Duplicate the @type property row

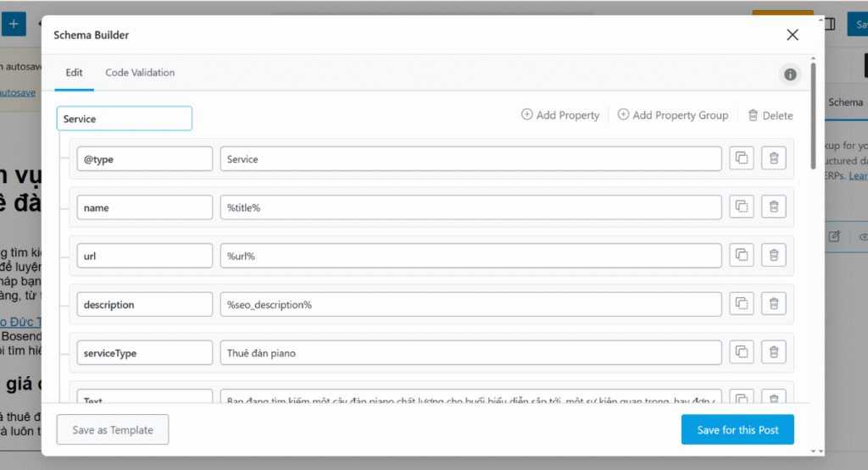point(742,158)
